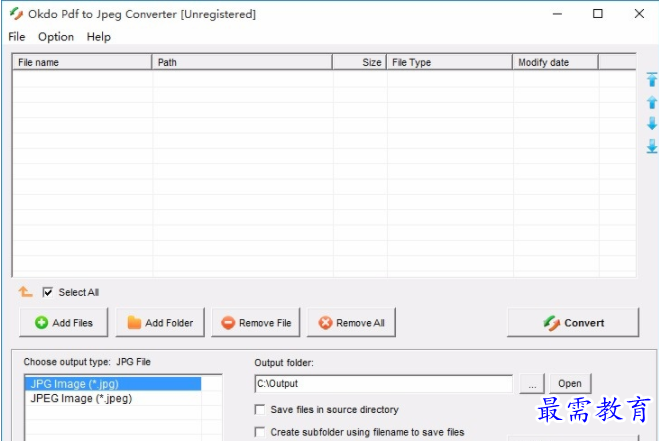Toggle the Select All checkbox
Viewport: 659px width, 441px height.
coord(47,292)
